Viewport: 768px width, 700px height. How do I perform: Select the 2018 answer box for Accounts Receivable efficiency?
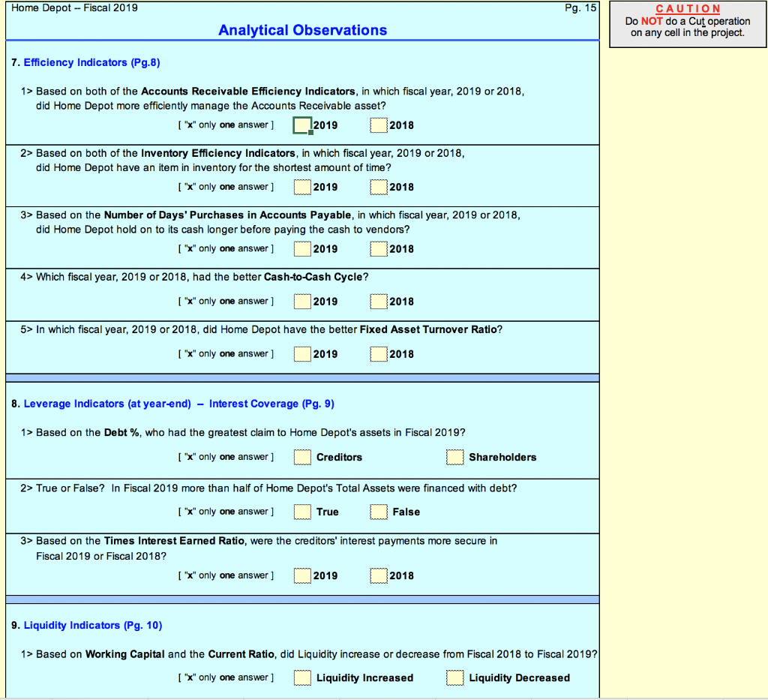[x=379, y=125]
